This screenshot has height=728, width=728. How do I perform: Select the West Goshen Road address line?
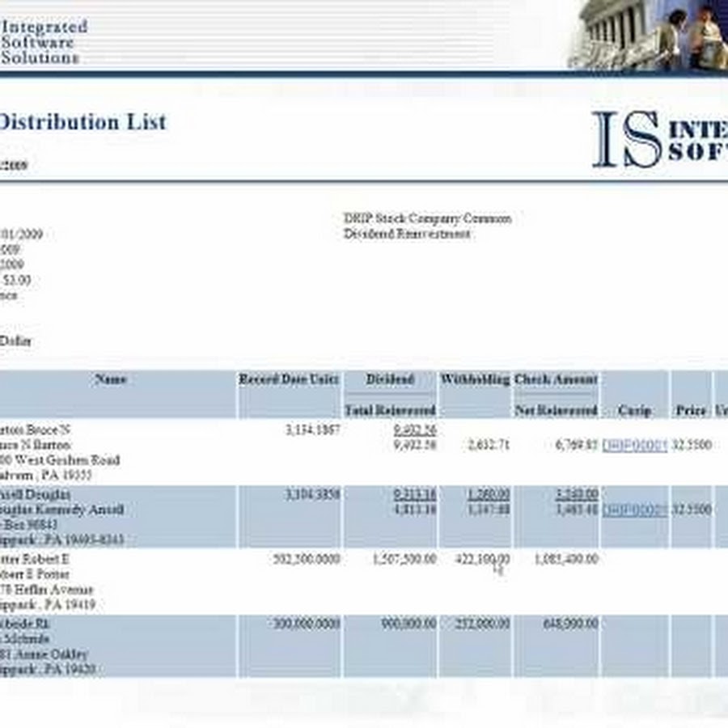(x=60, y=460)
